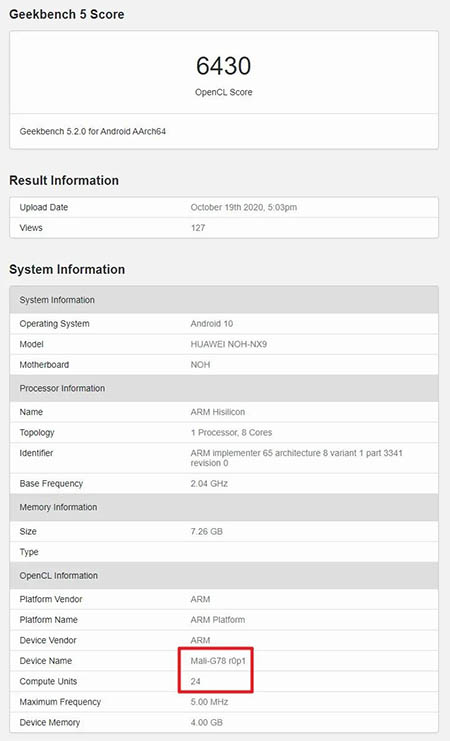Select the Geekbench 5 Score heading
The width and height of the screenshot is (450, 741).
pos(67,14)
